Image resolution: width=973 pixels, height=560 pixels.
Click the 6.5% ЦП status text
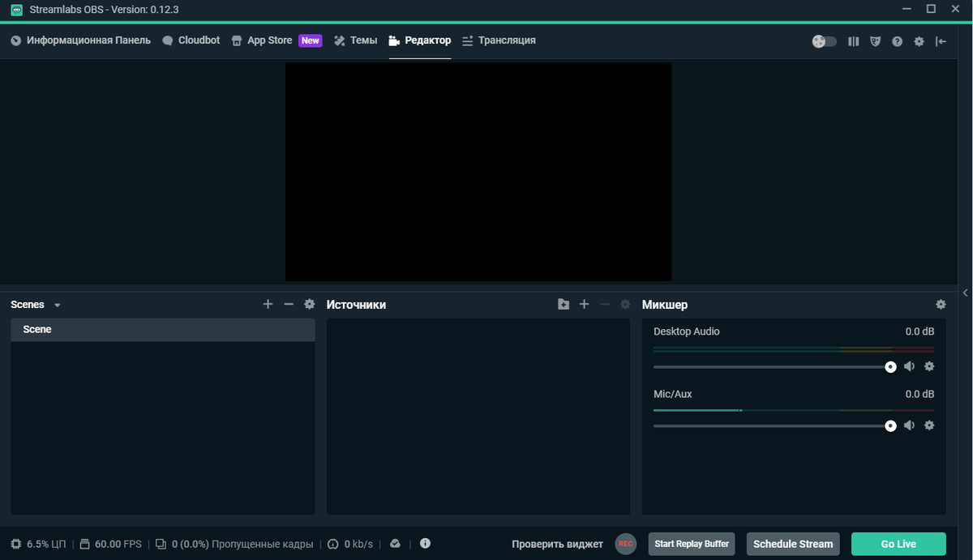46,544
